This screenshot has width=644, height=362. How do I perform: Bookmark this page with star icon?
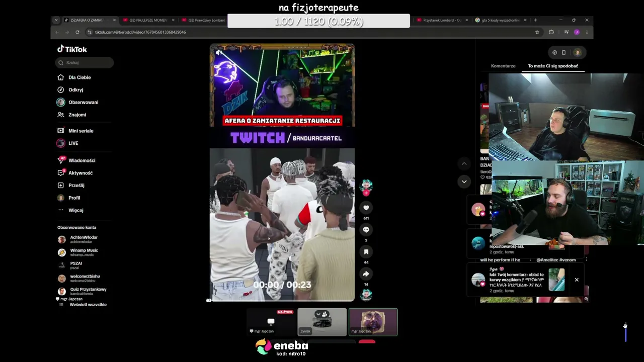pos(537,32)
